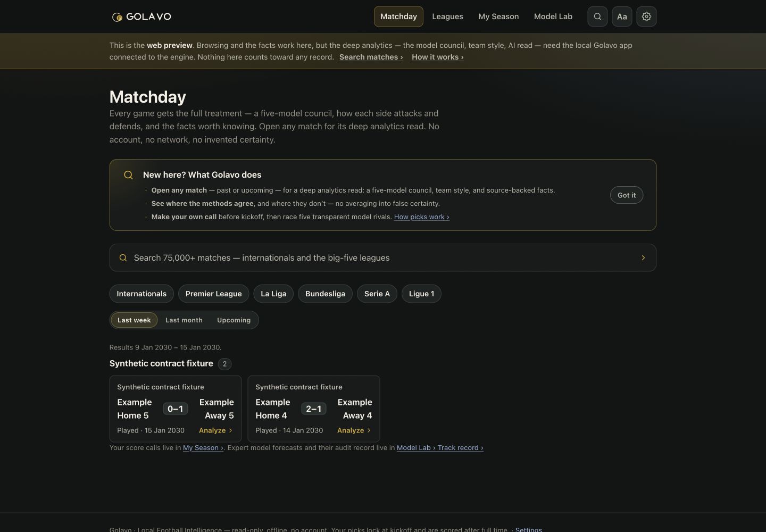Click the 0–1 score badge
Screen dimensions: 766x532
(175, 409)
